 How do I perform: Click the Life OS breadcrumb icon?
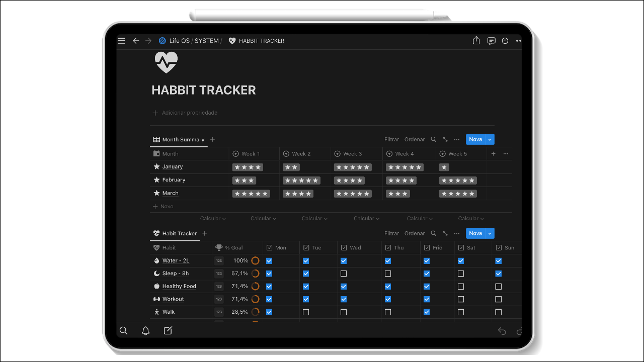[163, 41]
